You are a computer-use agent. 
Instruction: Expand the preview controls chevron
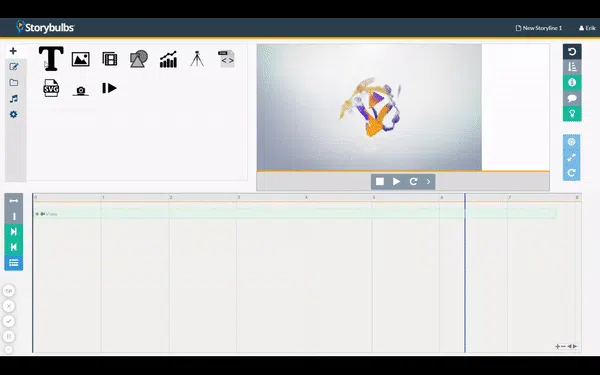(x=428, y=181)
